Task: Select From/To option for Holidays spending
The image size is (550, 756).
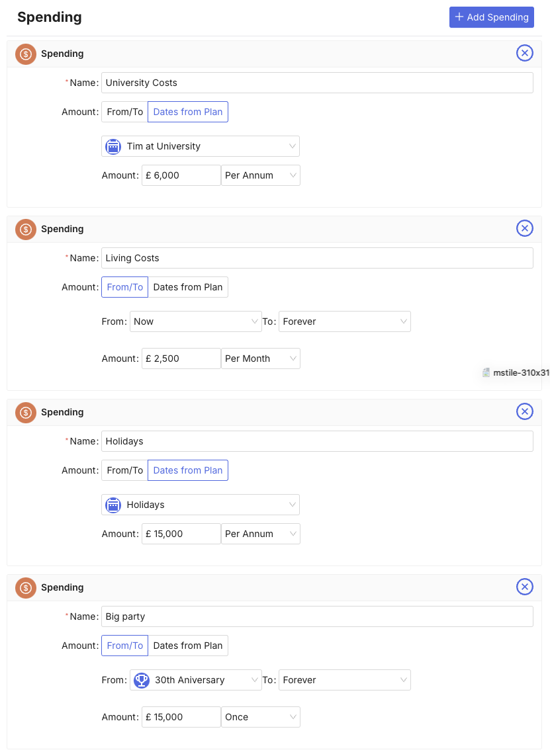Action: tap(124, 470)
